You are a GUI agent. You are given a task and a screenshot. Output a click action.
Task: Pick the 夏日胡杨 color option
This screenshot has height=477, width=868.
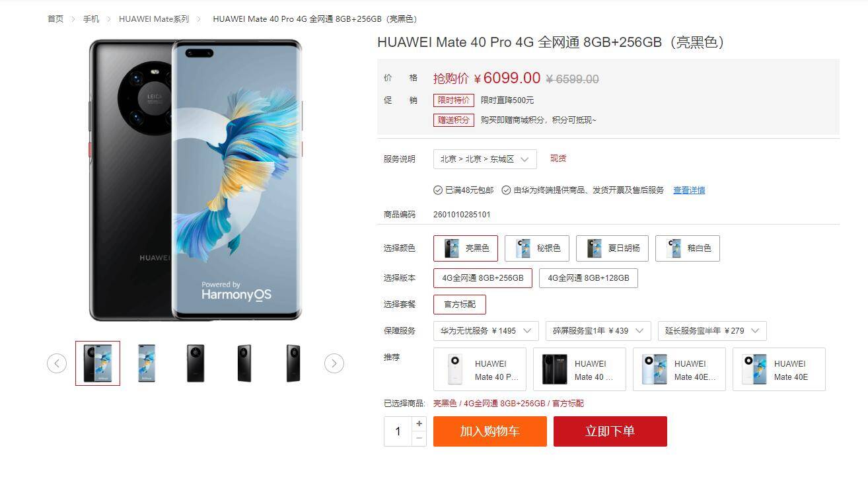[612, 248]
